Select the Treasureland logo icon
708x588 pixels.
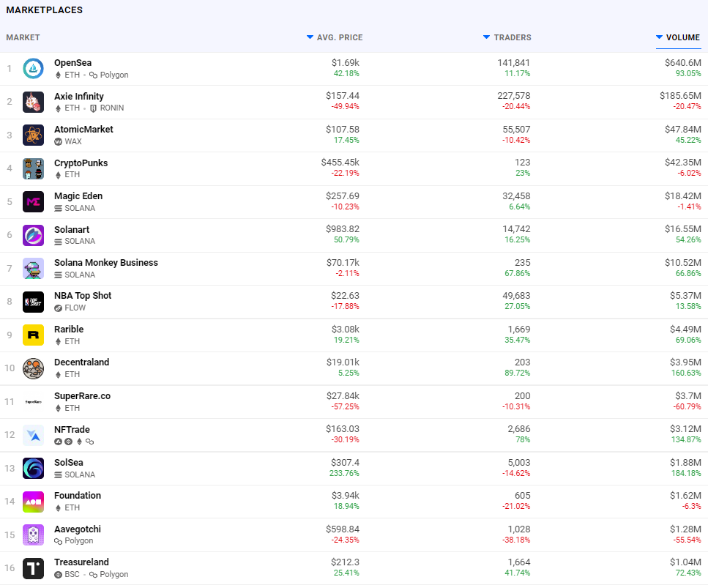click(x=34, y=568)
